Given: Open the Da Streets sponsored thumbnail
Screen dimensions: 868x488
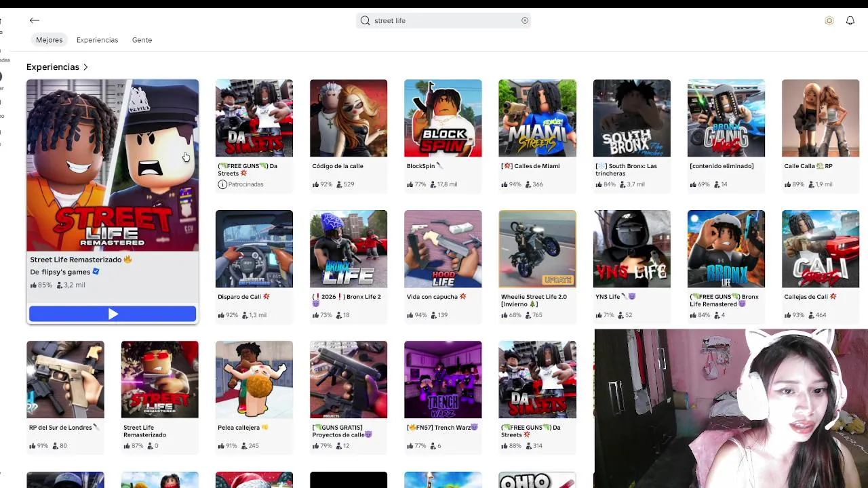Looking at the screenshot, I should [x=254, y=118].
